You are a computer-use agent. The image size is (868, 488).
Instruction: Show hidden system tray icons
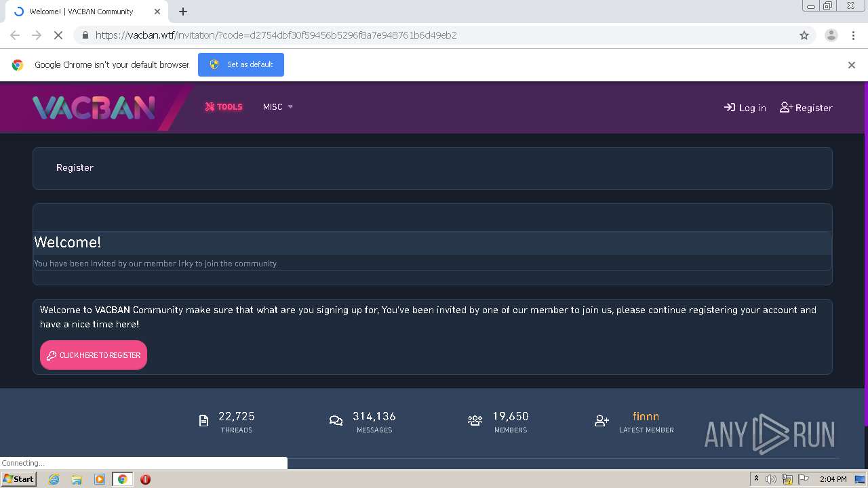coord(756,479)
